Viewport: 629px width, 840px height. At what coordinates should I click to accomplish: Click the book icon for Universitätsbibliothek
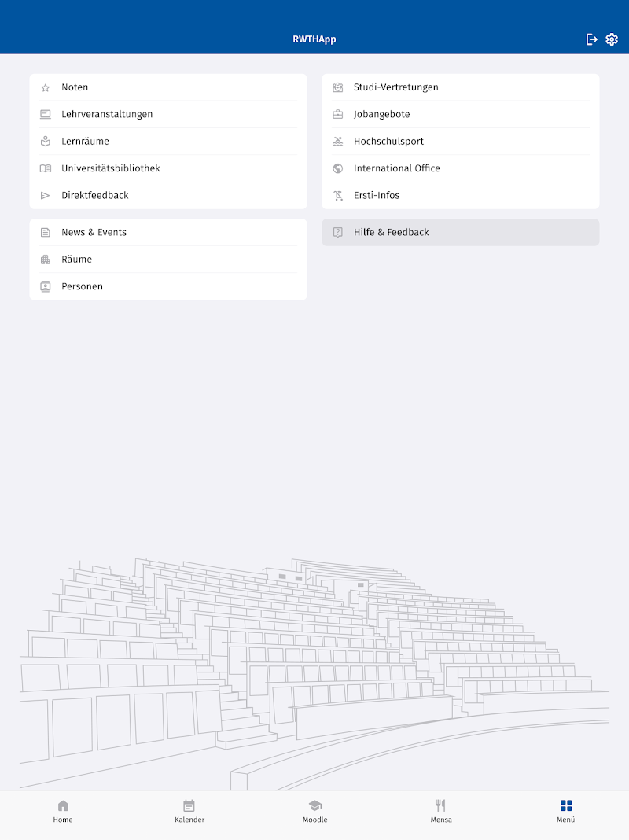click(x=46, y=168)
